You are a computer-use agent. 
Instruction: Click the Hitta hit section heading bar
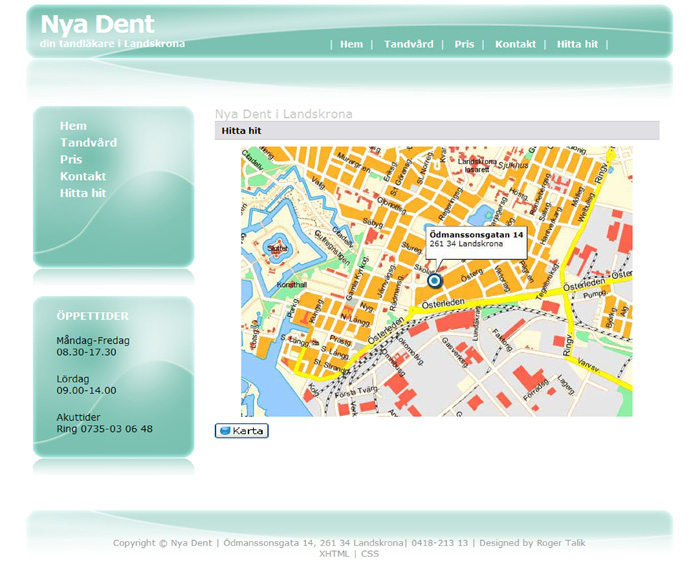(x=437, y=131)
